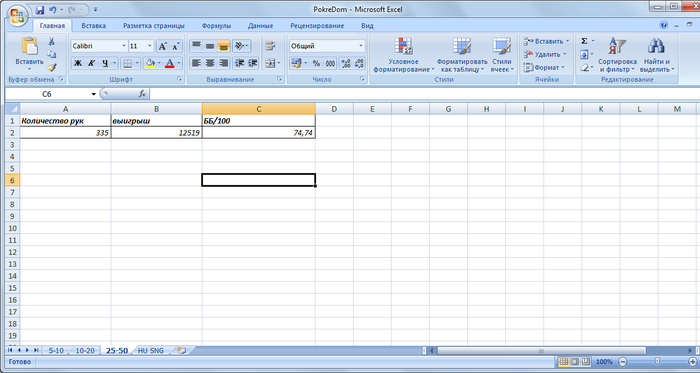Activate the Format Painter brush
Screen dimensions: 700x373
pos(52,68)
